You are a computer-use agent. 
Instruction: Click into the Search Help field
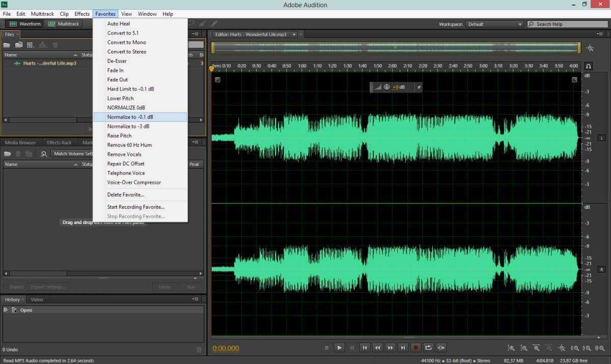coord(567,24)
